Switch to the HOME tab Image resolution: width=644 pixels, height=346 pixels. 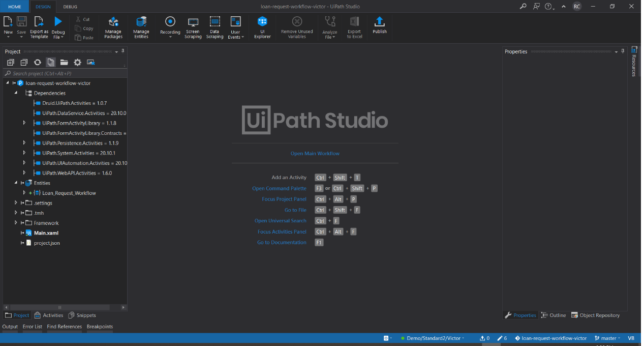(x=15, y=7)
